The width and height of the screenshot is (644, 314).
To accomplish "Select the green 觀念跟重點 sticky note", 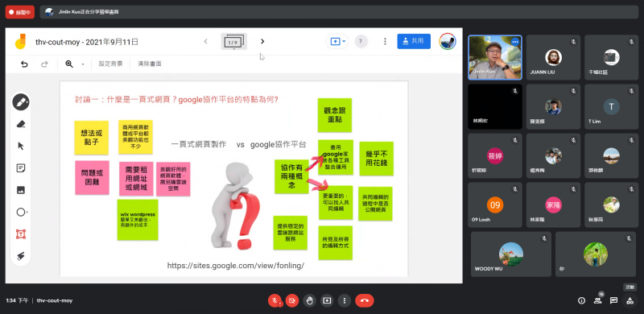I will [335, 115].
